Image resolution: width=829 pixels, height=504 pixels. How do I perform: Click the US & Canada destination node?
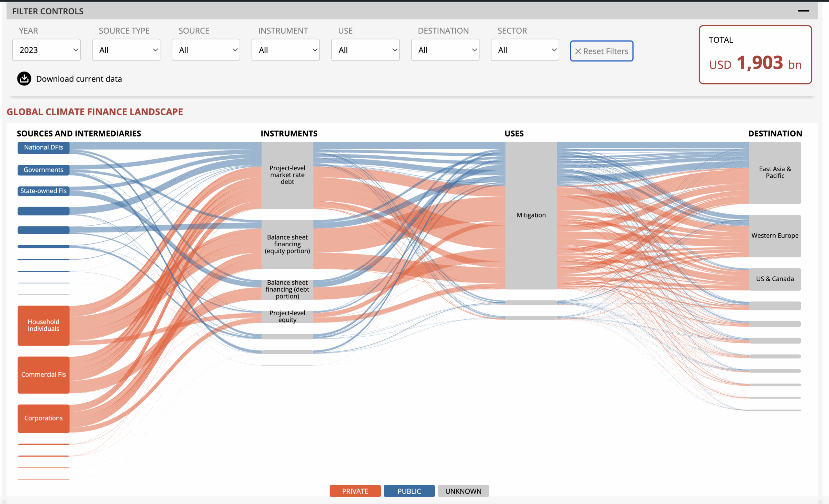[775, 279]
